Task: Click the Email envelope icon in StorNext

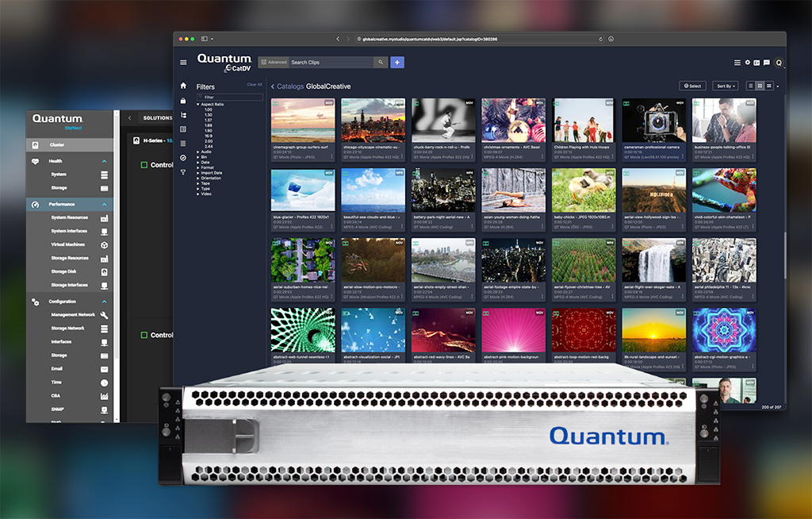Action: (104, 369)
